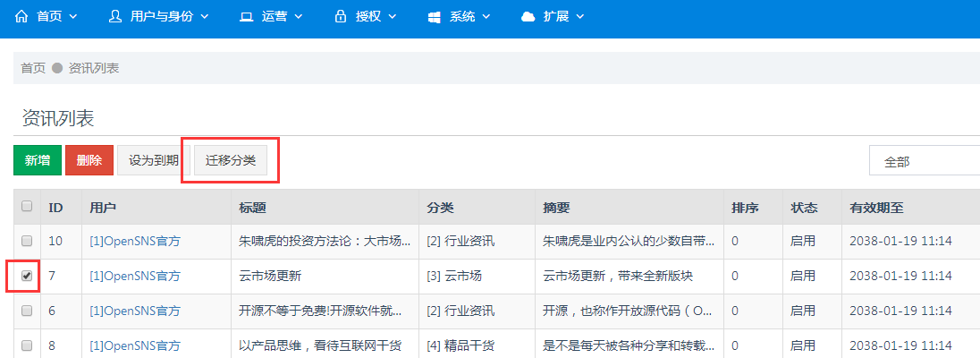Check the row with ID 10
The width and height of the screenshot is (980, 358).
tap(27, 241)
